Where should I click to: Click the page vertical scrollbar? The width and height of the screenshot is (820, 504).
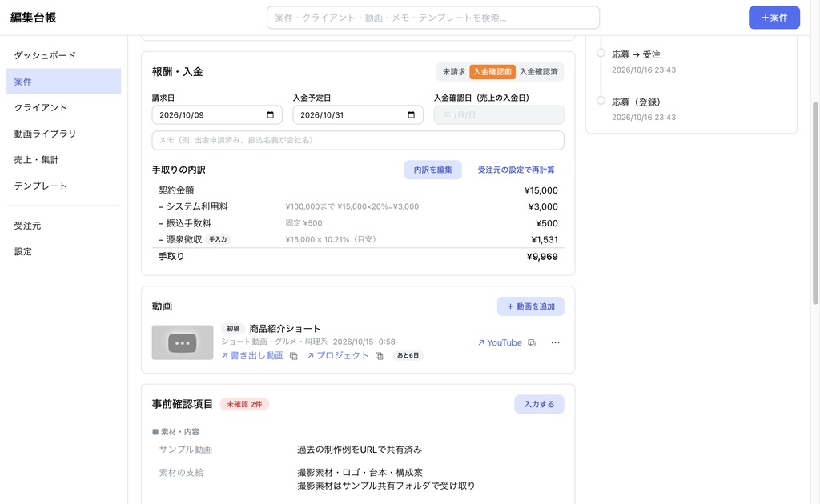814,204
